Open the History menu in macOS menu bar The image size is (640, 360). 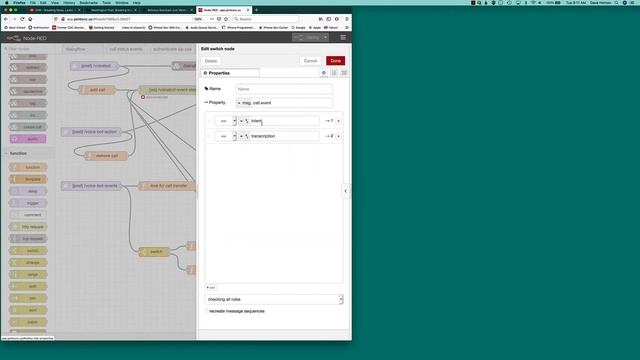coord(69,2)
